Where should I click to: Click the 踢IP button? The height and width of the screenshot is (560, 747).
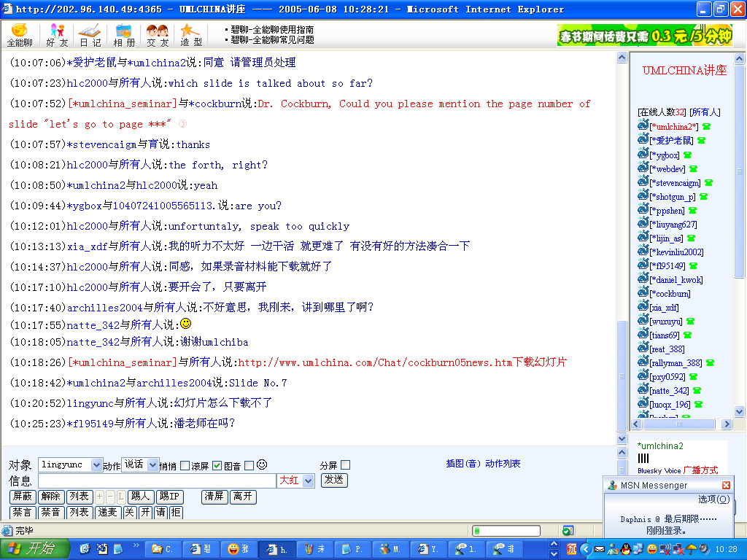[169, 497]
